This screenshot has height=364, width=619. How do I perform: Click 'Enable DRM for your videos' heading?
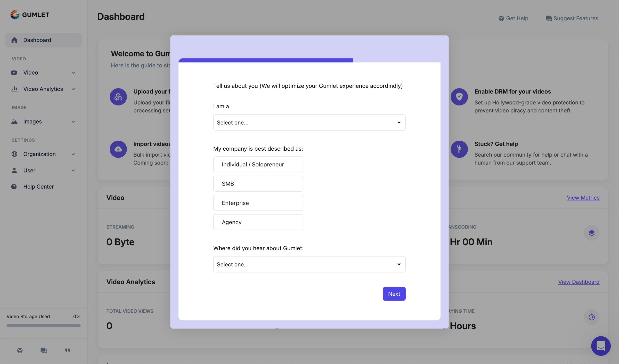512,91
